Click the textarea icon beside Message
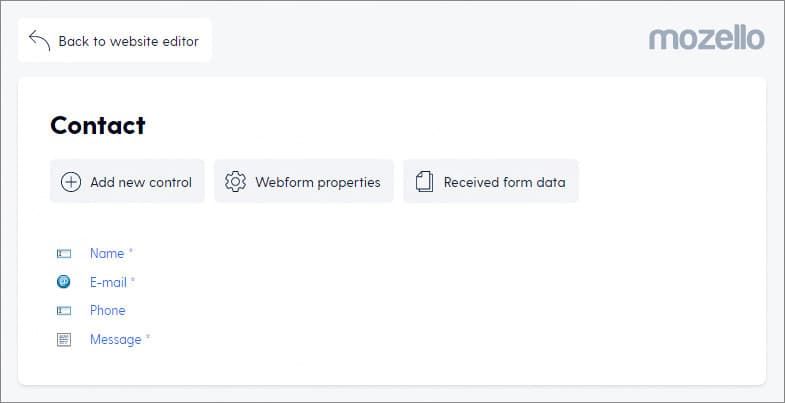The width and height of the screenshot is (785, 403). tap(64, 340)
